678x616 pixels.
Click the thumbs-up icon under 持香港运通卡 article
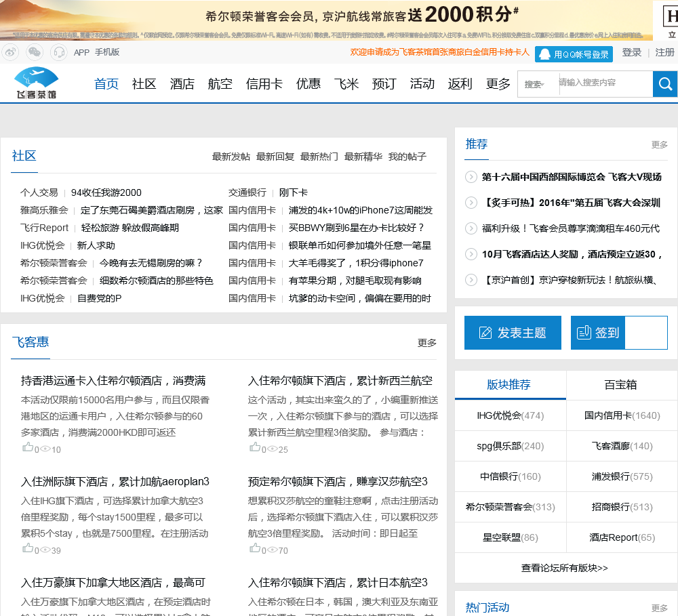tap(28, 447)
